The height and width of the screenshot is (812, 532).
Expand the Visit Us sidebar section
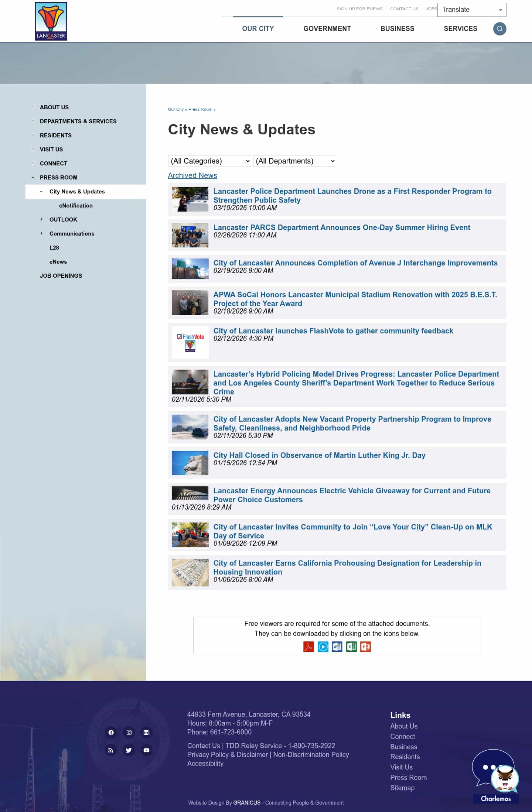tap(33, 149)
